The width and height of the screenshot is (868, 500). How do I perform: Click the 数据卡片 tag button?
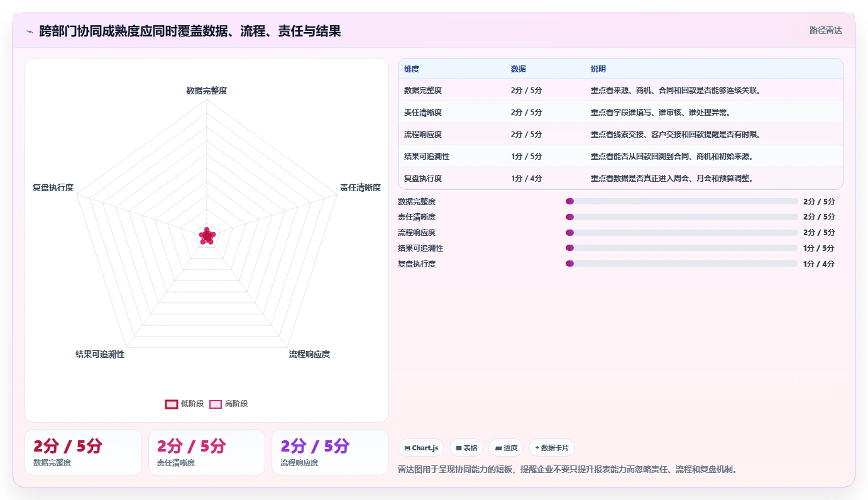[x=552, y=448]
